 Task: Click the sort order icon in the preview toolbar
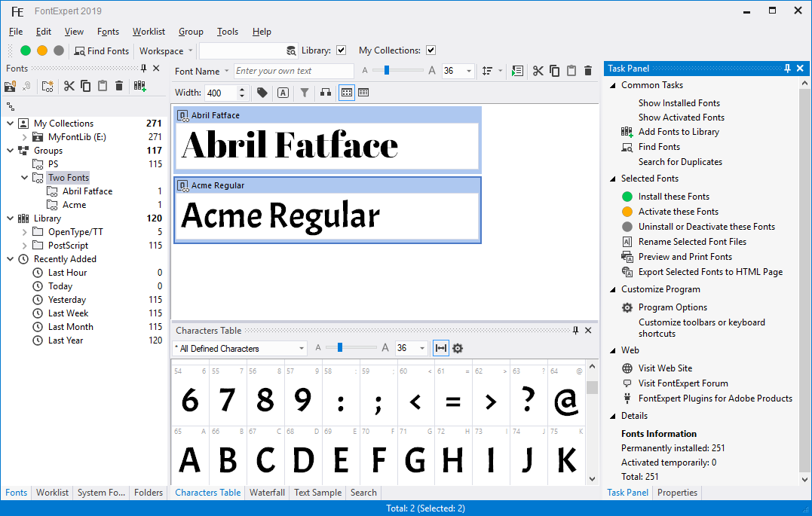coord(487,71)
